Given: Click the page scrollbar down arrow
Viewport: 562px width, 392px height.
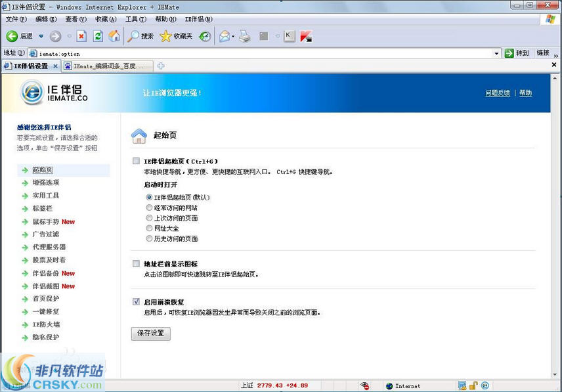Looking at the screenshot, I should [555, 374].
